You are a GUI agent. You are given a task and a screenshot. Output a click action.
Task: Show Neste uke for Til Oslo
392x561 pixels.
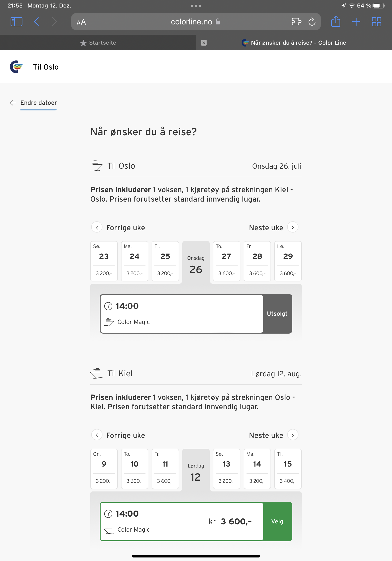coord(274,227)
